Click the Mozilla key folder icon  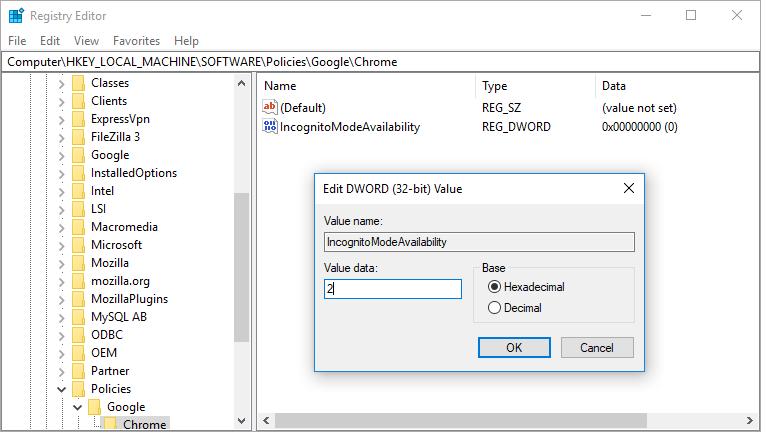pyautogui.click(x=78, y=263)
